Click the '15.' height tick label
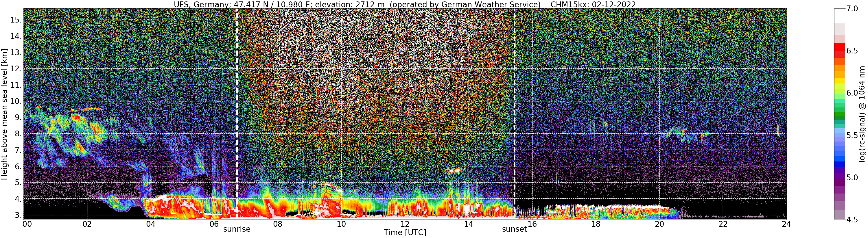 16,20
